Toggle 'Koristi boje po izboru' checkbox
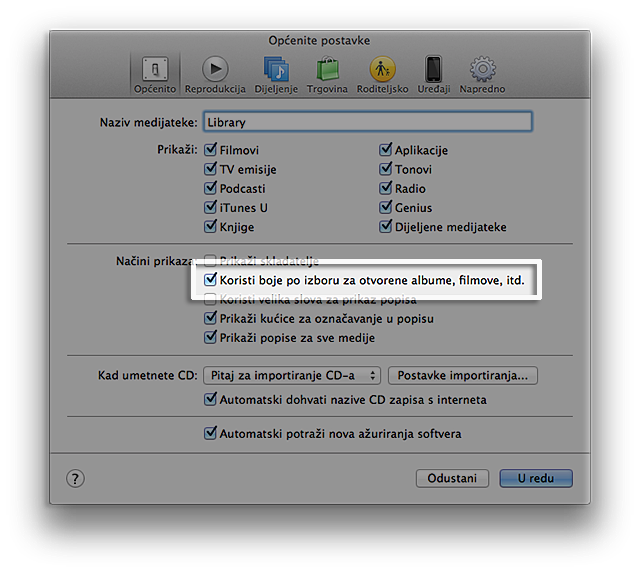The width and height of the screenshot is (640, 573). [x=211, y=281]
